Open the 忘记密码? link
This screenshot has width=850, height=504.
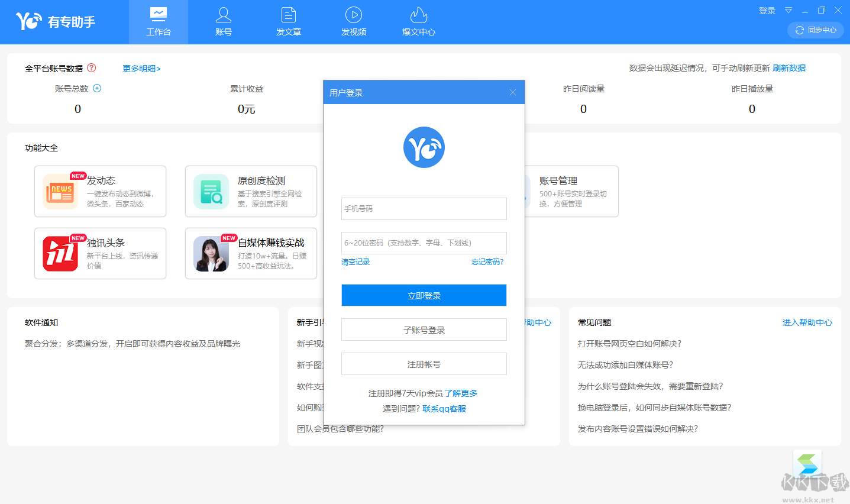point(487,262)
